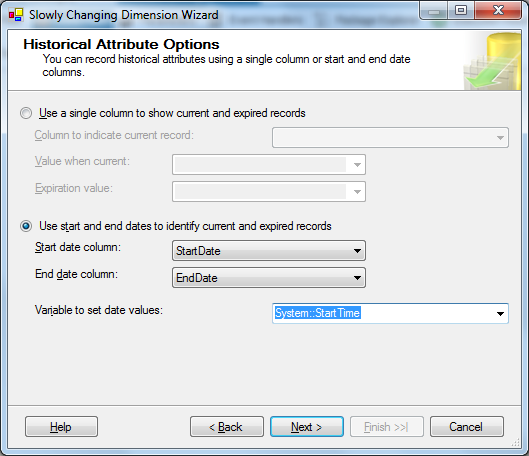Maximize the wizard window
529x456 pixels.
(461, 11)
